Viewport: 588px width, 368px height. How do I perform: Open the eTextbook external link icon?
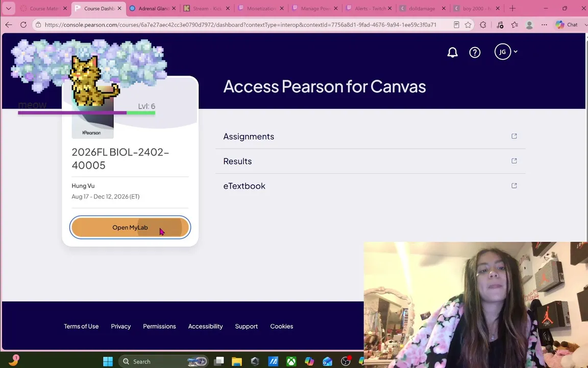click(x=514, y=186)
